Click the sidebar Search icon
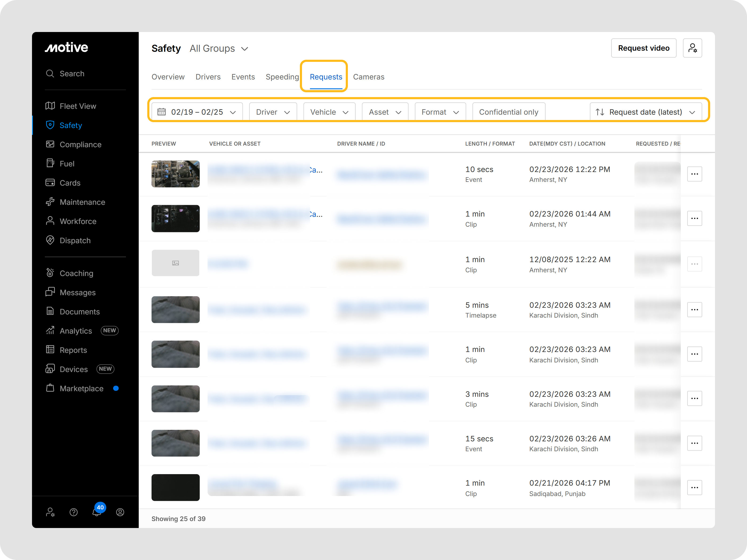This screenshot has height=560, width=747. point(50,74)
